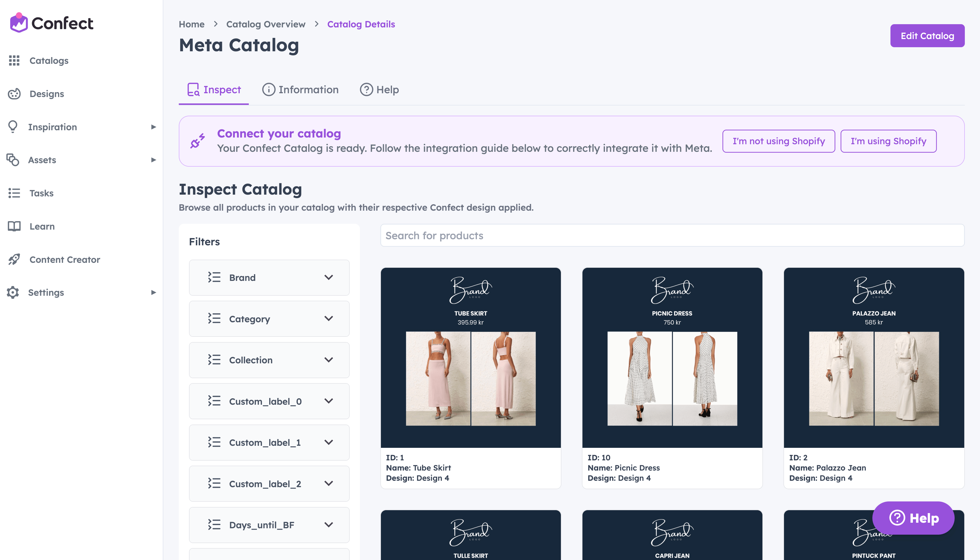Viewport: 980px width, 560px height.
Task: Open Designs palette icon in sidebar
Action: (14, 94)
